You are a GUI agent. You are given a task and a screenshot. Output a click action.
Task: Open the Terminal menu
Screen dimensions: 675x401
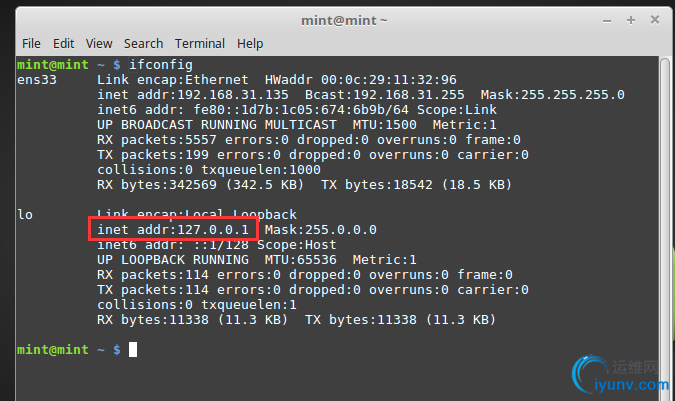coord(200,43)
